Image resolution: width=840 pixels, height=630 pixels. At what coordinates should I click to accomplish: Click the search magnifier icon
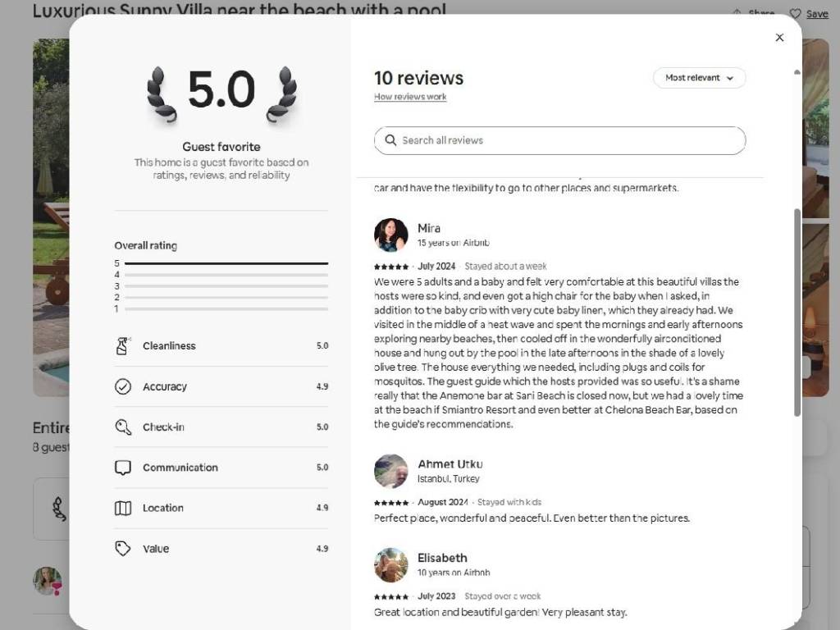(x=390, y=140)
